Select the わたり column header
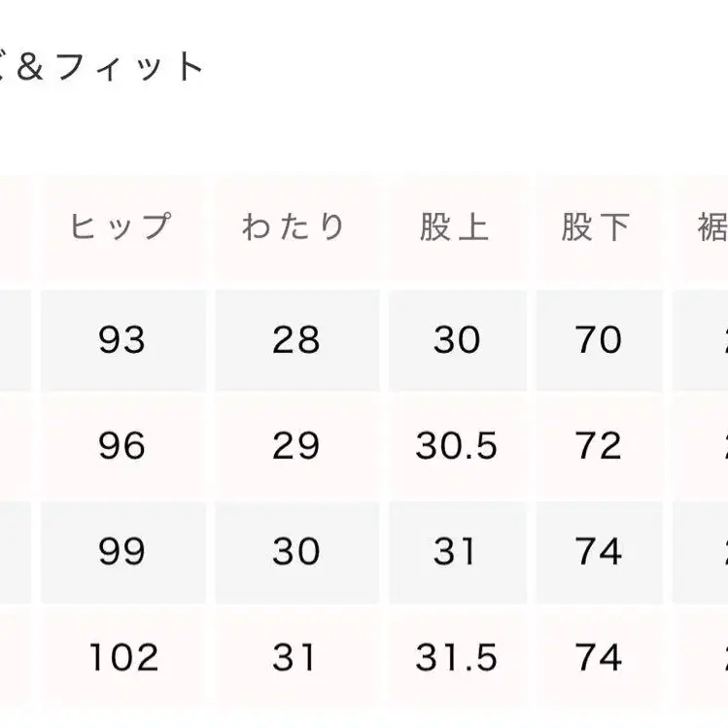The image size is (728, 728). tap(295, 227)
